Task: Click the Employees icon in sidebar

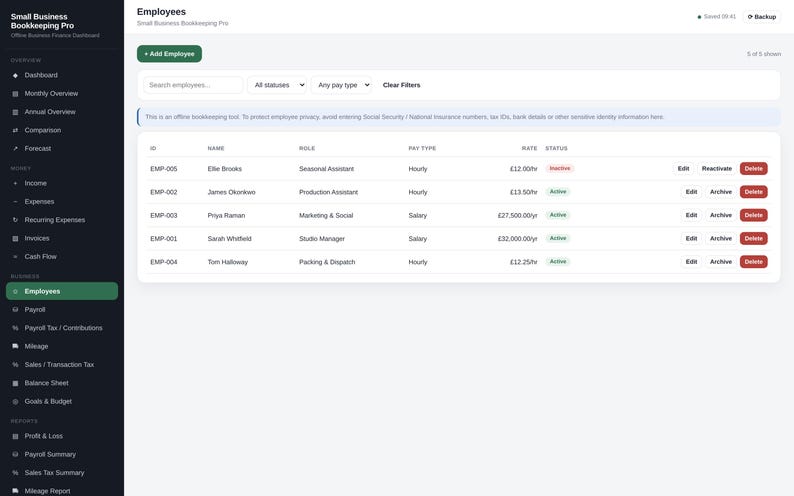Action: pos(15,292)
